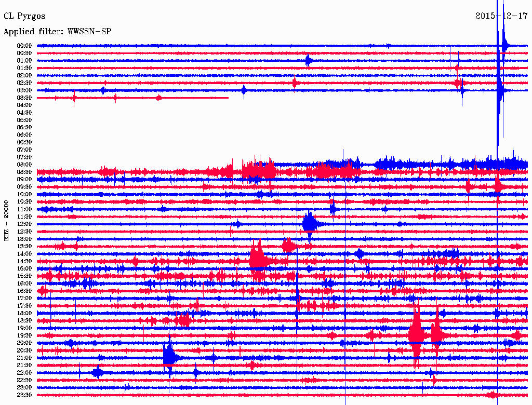Click the 20:00 time label
Screen dimensions: 532x405
click(x=24, y=343)
